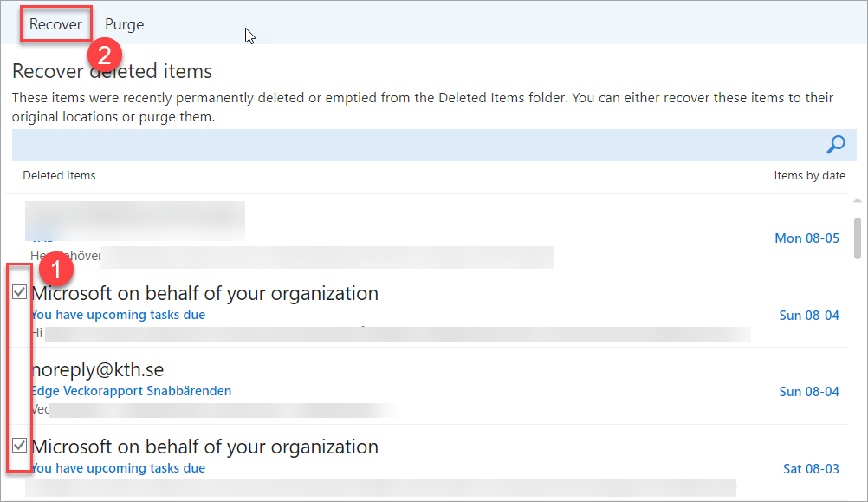The width and height of the screenshot is (868, 502).
Task: Click Purge in the top toolbar
Action: coord(124,24)
